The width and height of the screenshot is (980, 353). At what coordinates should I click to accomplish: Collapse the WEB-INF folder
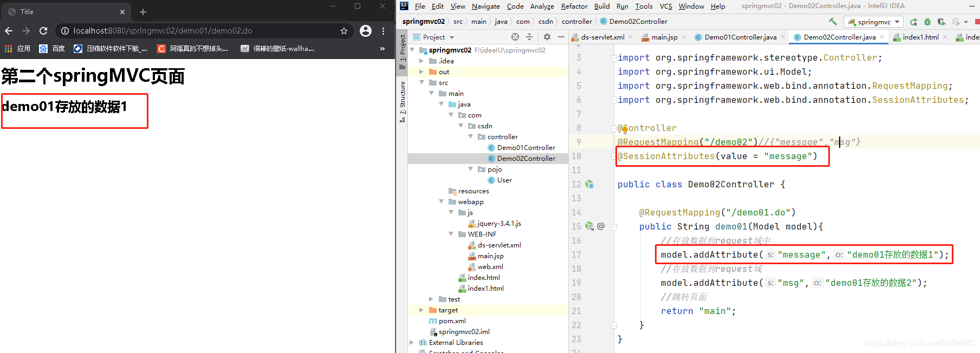(x=451, y=234)
